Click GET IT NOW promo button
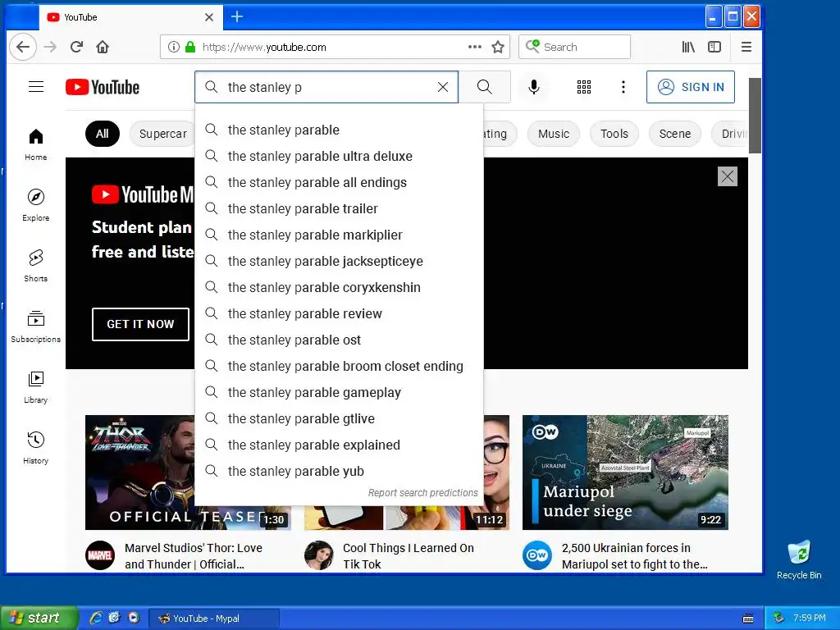Viewport: 840px width, 630px height. [140, 324]
